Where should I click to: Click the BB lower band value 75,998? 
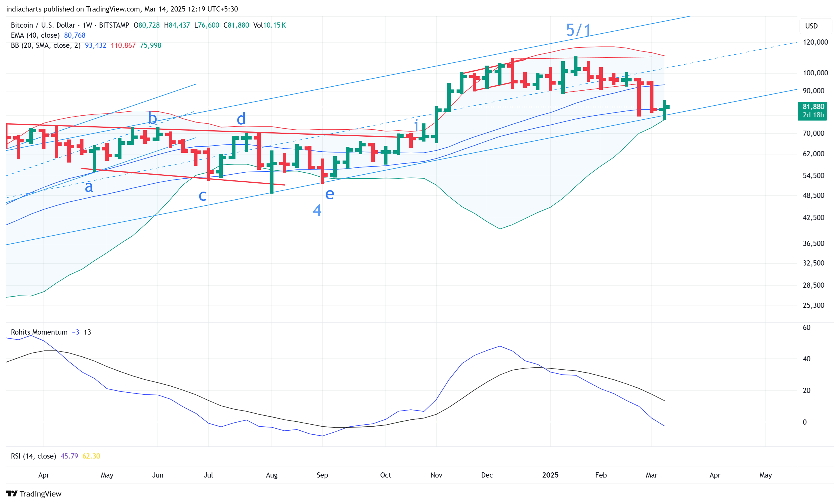[x=151, y=45]
